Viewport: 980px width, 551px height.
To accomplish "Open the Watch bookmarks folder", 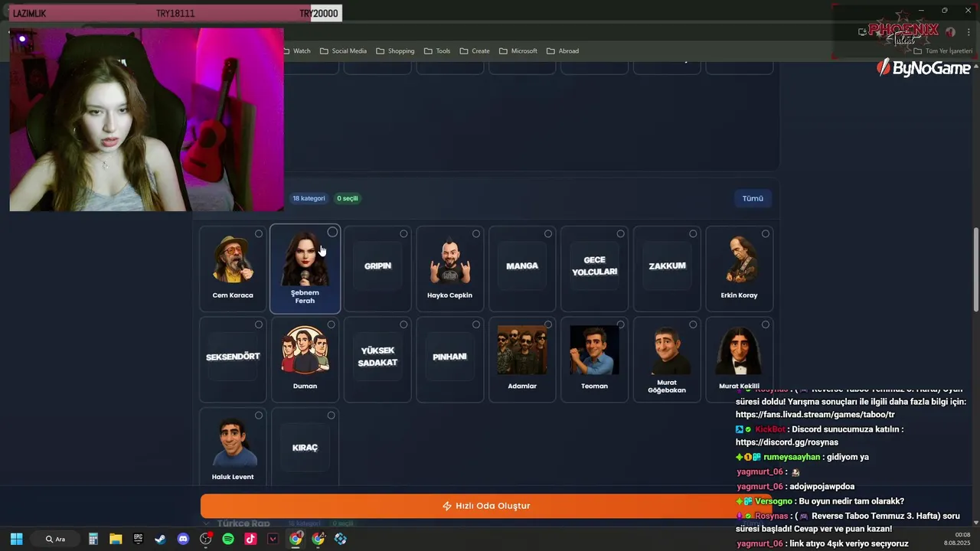I will pos(296,51).
